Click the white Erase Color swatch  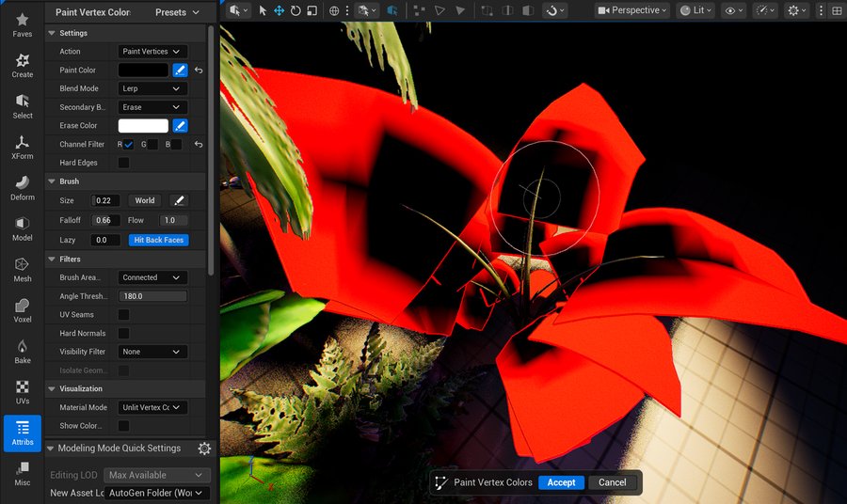coord(143,126)
